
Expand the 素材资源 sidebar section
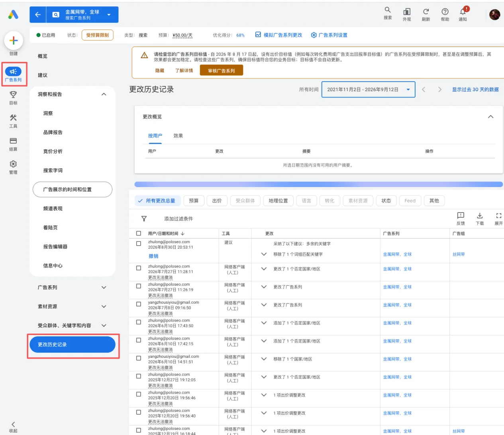click(x=104, y=306)
